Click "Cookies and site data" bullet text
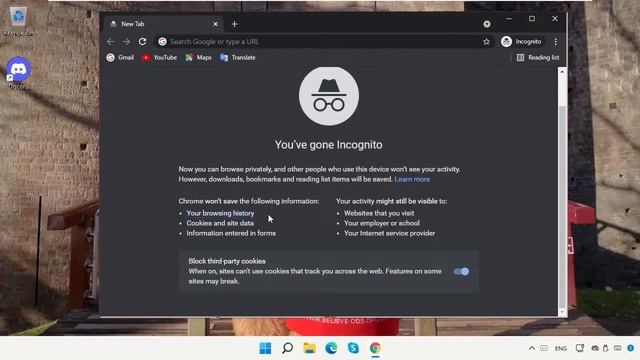The image size is (640, 360). coord(220,223)
